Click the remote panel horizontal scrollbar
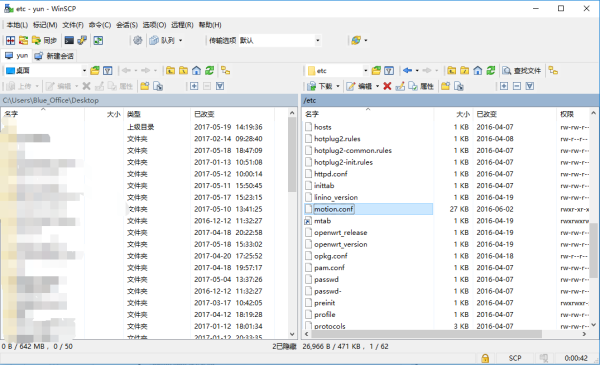This screenshot has height=365, width=600. (x=427, y=334)
